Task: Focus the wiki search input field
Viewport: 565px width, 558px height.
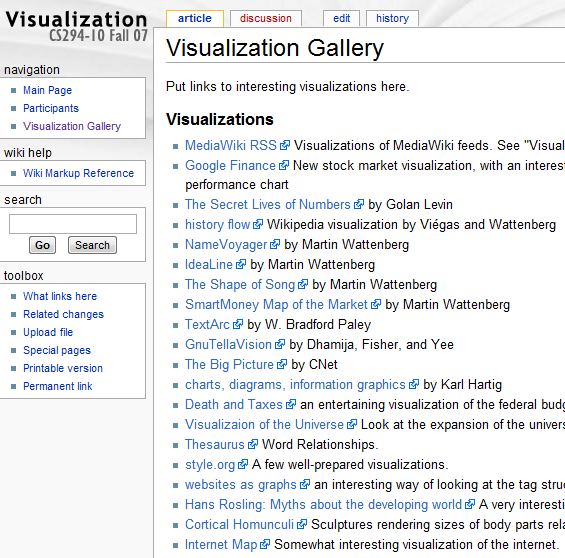Action: 73,224
